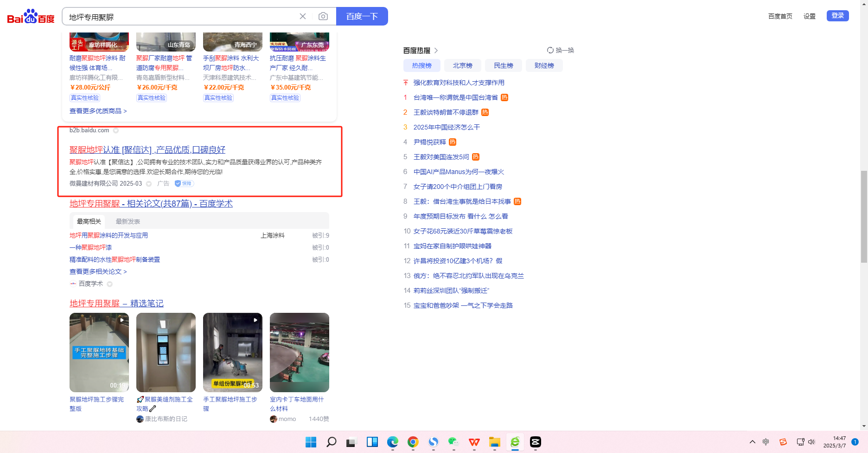Play the 手工聚脲地坪施工步骤 video thumbnail
This screenshot has width=868, height=453.
pyautogui.click(x=233, y=352)
